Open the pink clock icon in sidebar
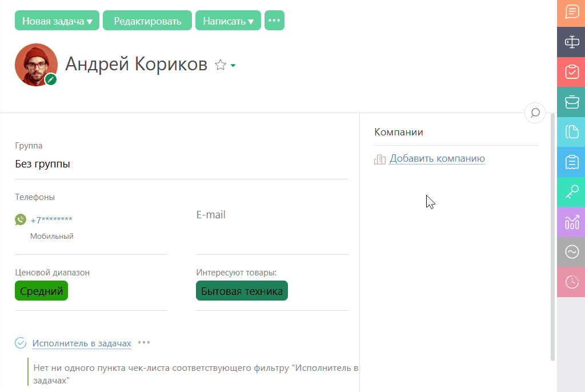Viewport: 585px width, 392px height. [571, 282]
